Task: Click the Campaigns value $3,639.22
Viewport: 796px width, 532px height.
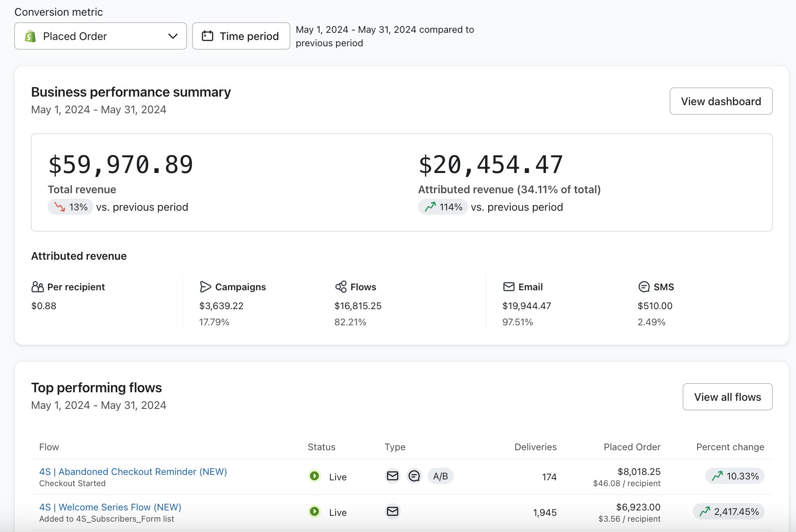Action: pyautogui.click(x=221, y=306)
